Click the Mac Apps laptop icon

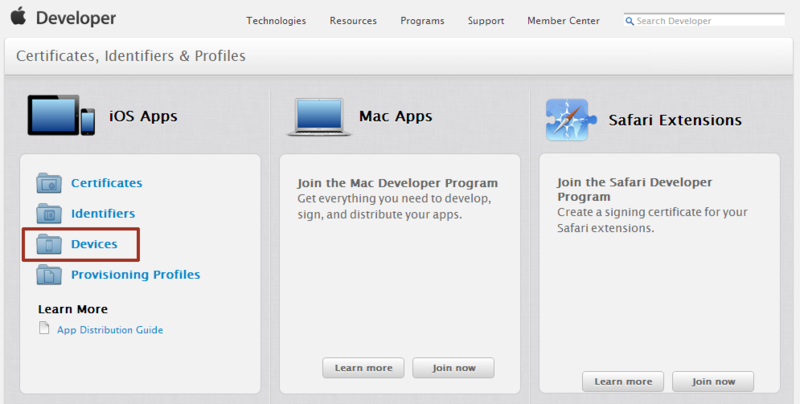click(319, 117)
